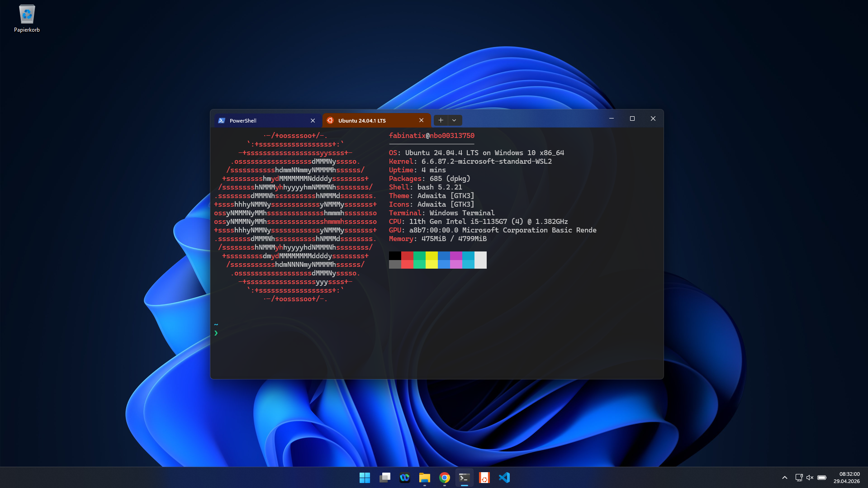Click the muted volume icon in tray

(810, 478)
